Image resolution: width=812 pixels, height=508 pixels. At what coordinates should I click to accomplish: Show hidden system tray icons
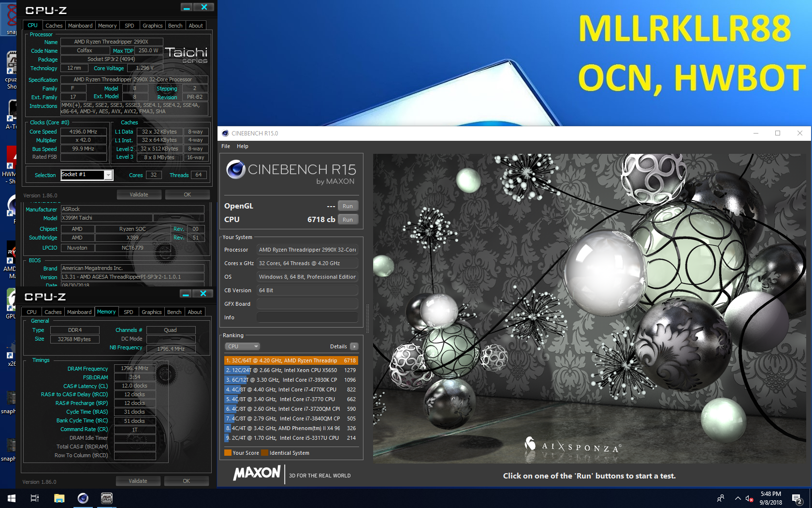point(738,498)
